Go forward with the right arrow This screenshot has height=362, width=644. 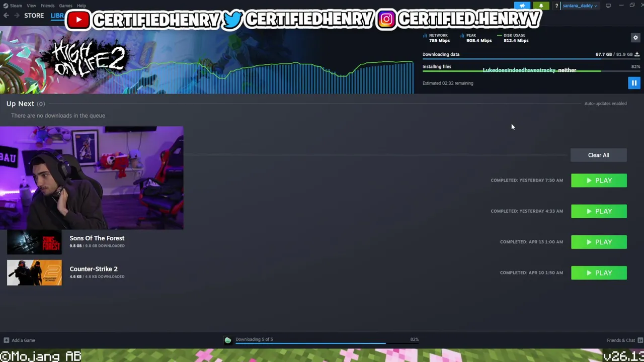coord(17,16)
